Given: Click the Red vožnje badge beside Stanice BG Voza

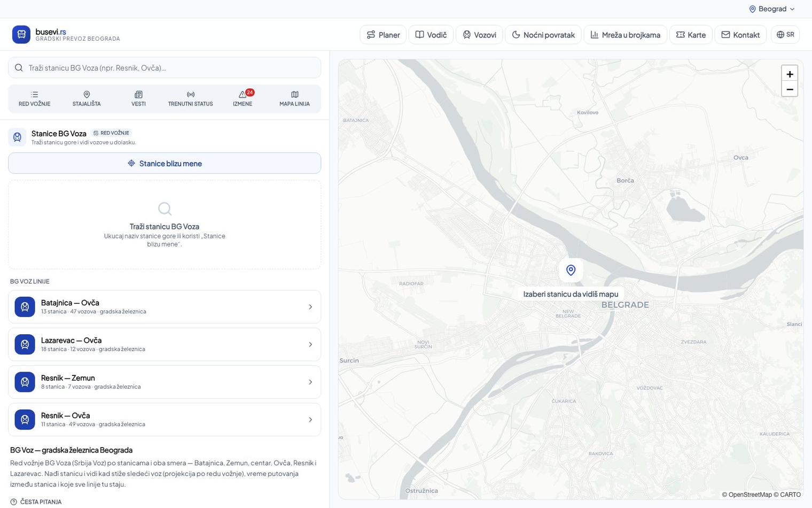Looking at the screenshot, I should click(111, 133).
